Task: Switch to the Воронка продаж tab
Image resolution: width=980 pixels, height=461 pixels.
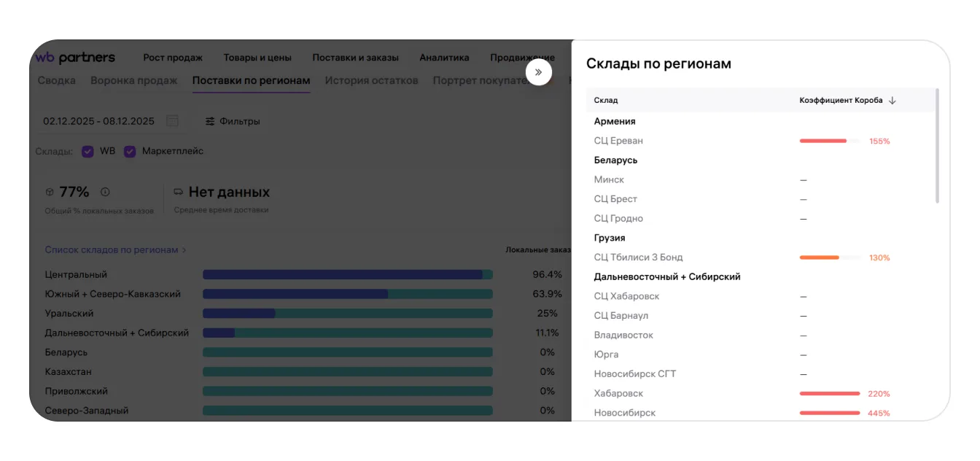Action: [x=133, y=80]
